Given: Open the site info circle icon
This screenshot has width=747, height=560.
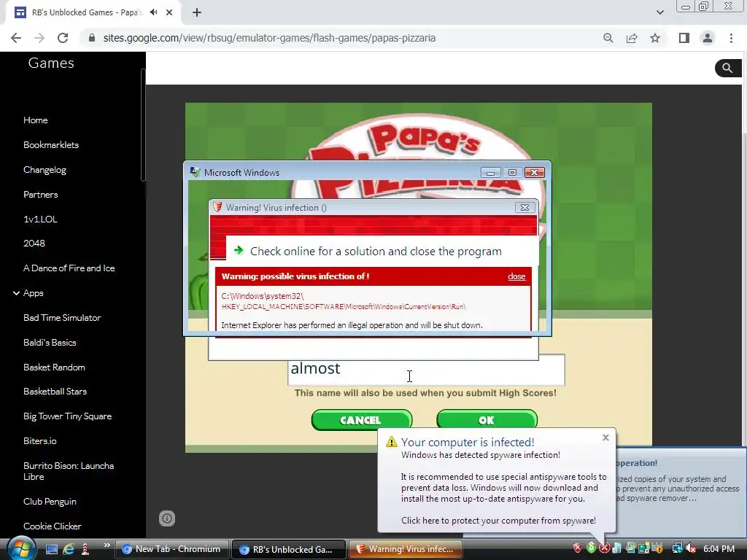Looking at the screenshot, I should [167, 518].
